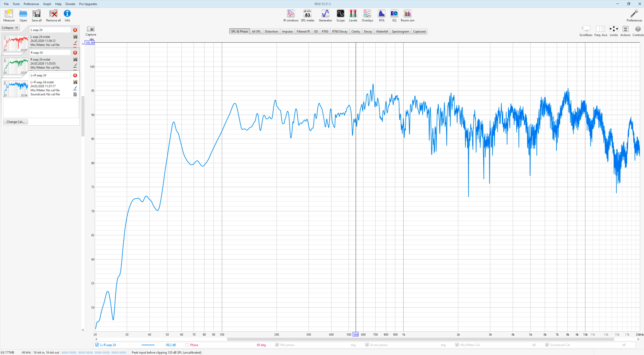Open the SPL meter tool
This screenshot has height=355, width=644.
[307, 15]
